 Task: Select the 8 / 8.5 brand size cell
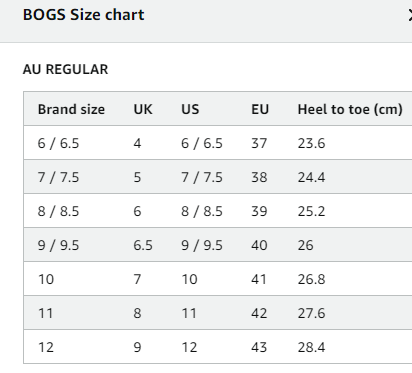[x=58, y=211]
